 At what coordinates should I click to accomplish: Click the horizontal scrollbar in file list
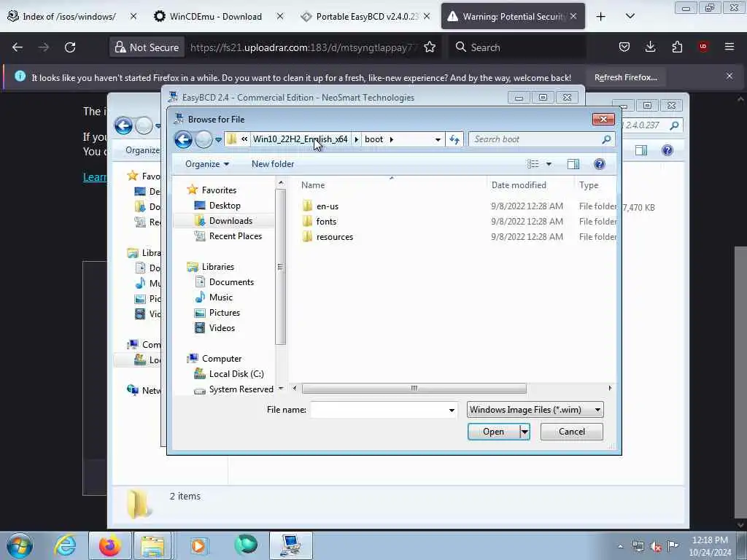tap(414, 389)
